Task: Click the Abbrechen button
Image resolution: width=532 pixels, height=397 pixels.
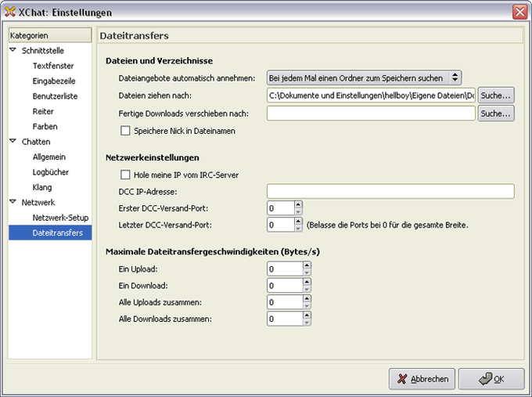Action: pyautogui.click(x=422, y=379)
